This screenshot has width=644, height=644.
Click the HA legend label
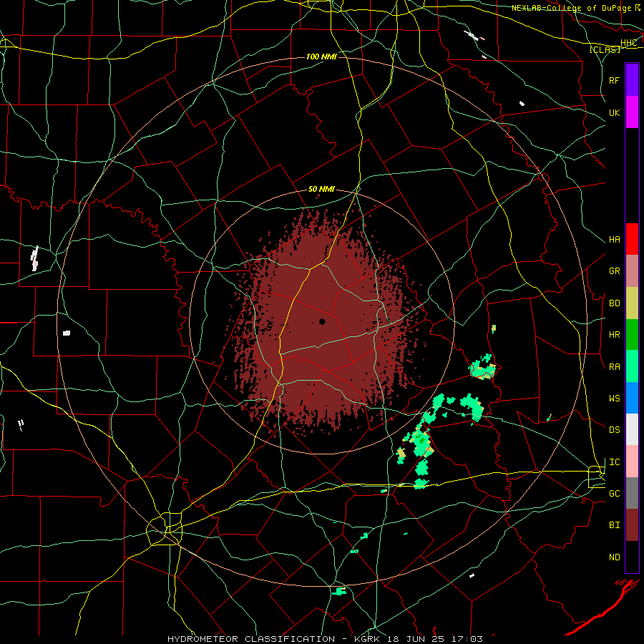(614, 240)
